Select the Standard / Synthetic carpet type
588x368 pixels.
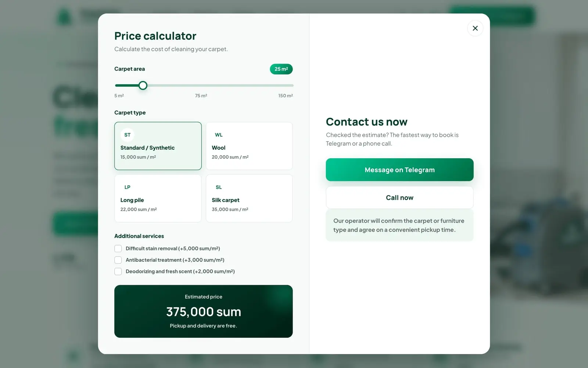tap(158, 146)
